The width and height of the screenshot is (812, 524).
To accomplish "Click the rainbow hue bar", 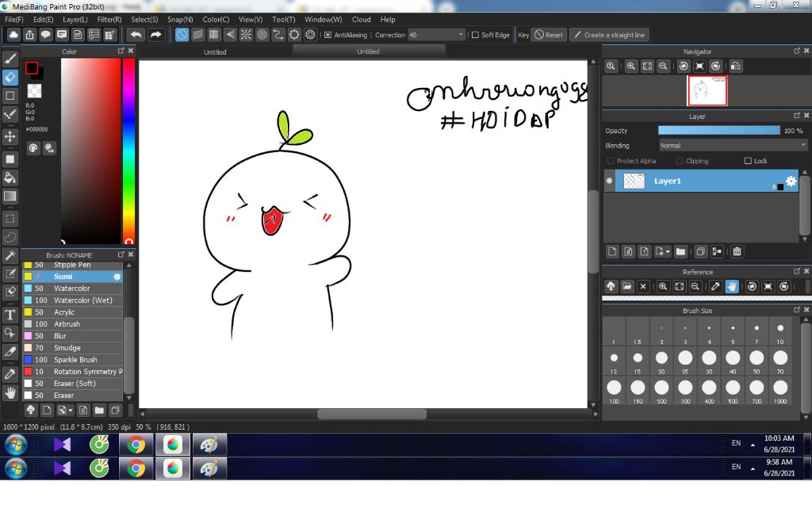I will [x=129, y=151].
